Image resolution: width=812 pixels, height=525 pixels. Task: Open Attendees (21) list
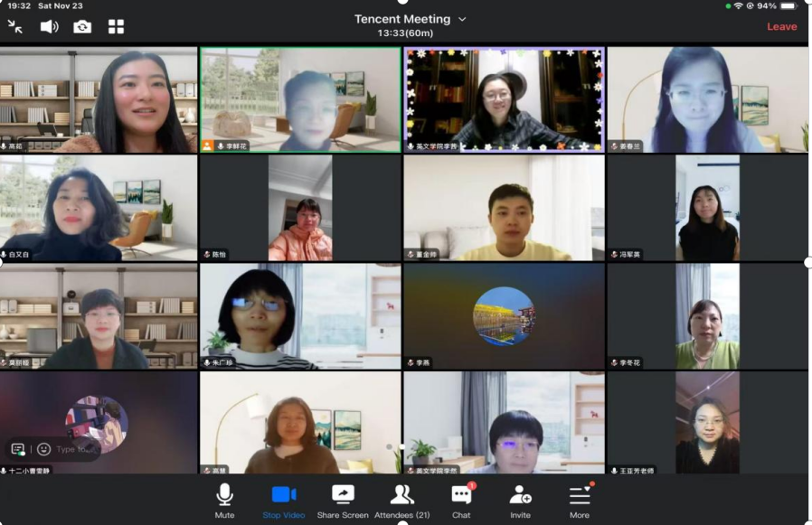click(x=402, y=501)
